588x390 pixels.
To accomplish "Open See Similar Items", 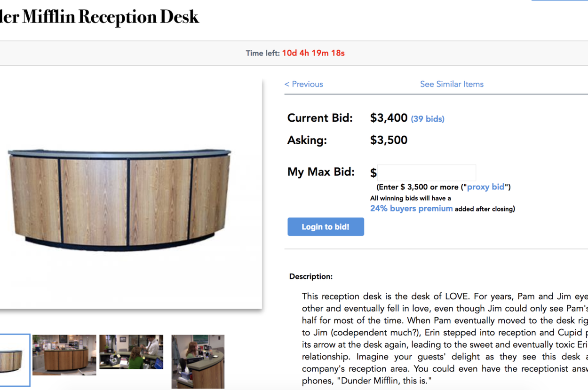I will point(452,85).
